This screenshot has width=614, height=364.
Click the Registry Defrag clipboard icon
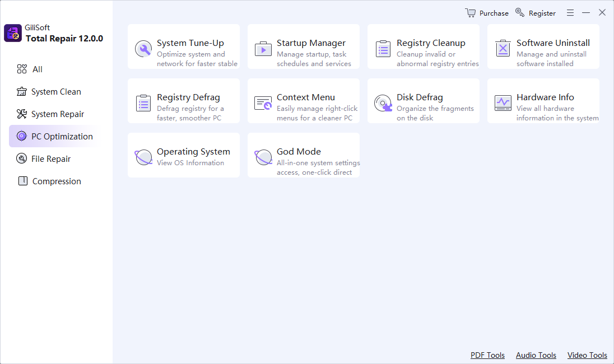click(143, 104)
